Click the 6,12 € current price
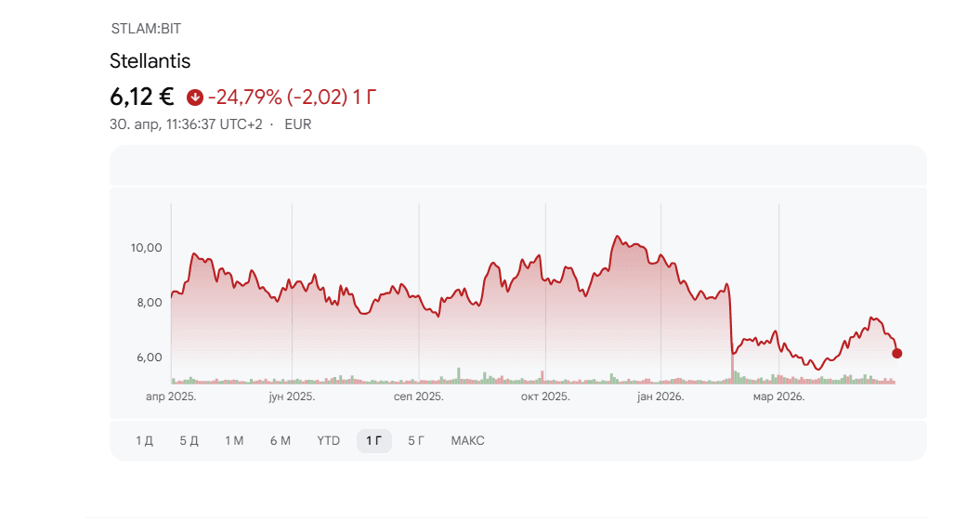This screenshot has width=980, height=520. [x=142, y=97]
